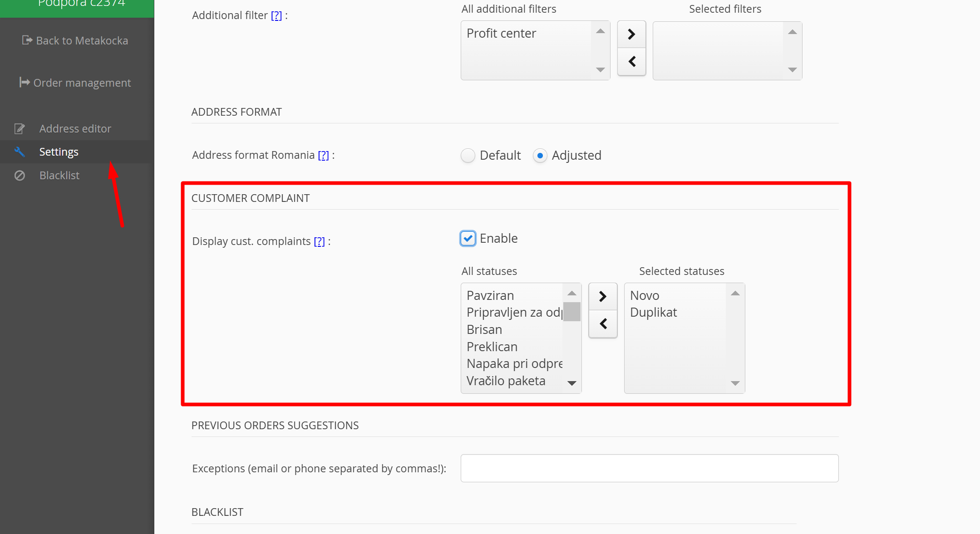Remove filter with left arrow in filters
980x534 pixels.
coord(631,62)
